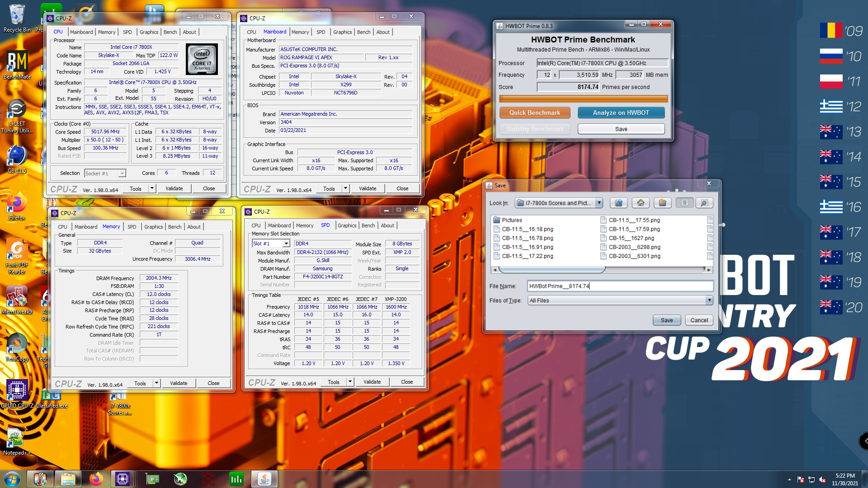Switch Save dialog to Details view

[704, 203]
